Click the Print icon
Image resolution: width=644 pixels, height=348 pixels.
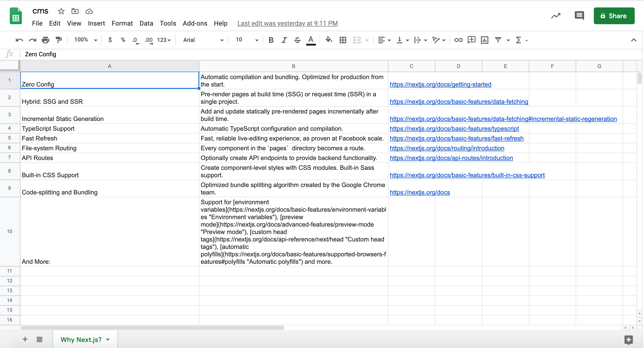[x=46, y=40]
